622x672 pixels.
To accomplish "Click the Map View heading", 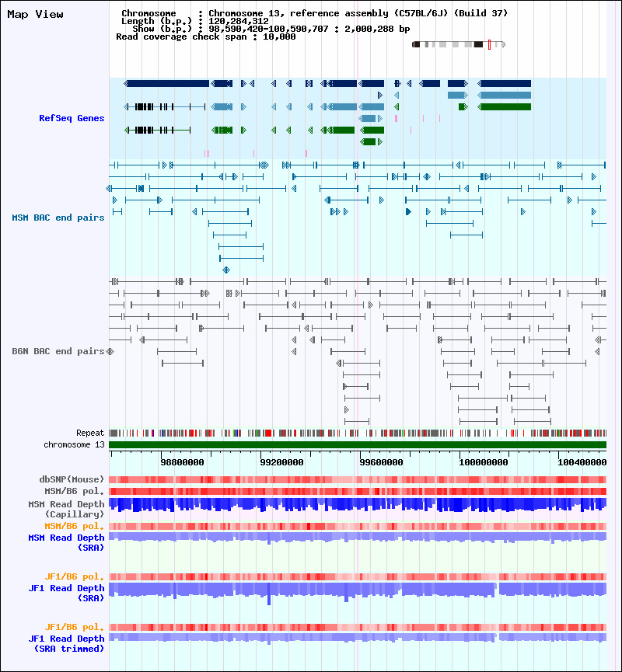I will click(x=35, y=15).
